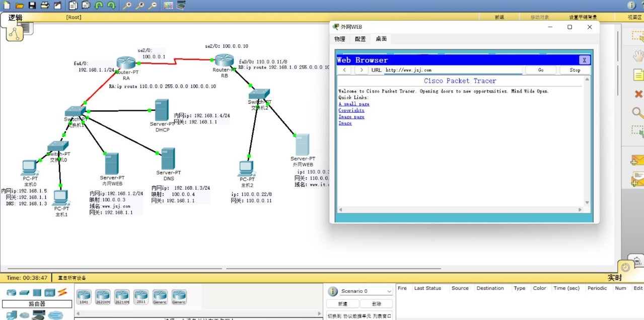Click the URL address input field
Screen dimensions: 644x320
pyautogui.click(x=453, y=70)
